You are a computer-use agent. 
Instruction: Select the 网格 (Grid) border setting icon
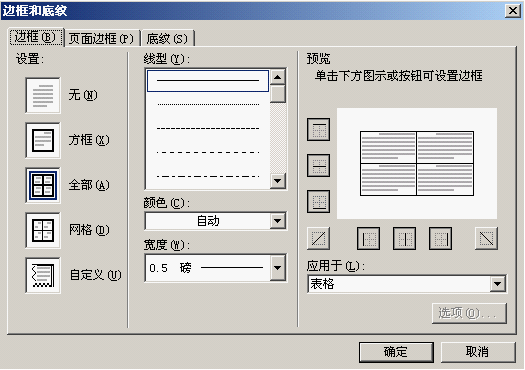pos(43,230)
